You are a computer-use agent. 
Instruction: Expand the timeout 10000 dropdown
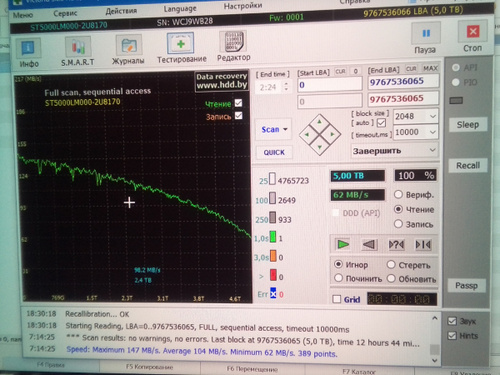[433, 132]
